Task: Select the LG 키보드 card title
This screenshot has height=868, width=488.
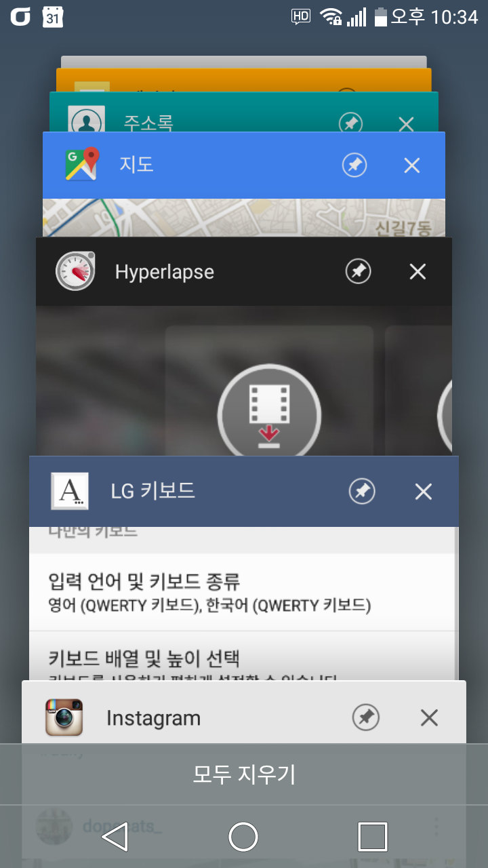Action: click(x=153, y=491)
